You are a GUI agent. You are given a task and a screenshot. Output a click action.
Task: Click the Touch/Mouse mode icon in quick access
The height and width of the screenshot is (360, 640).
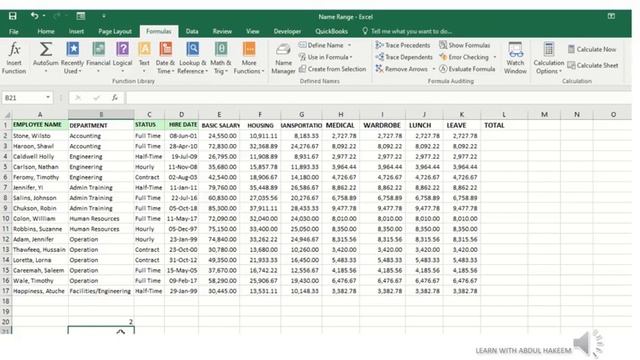pyautogui.click(x=81, y=16)
